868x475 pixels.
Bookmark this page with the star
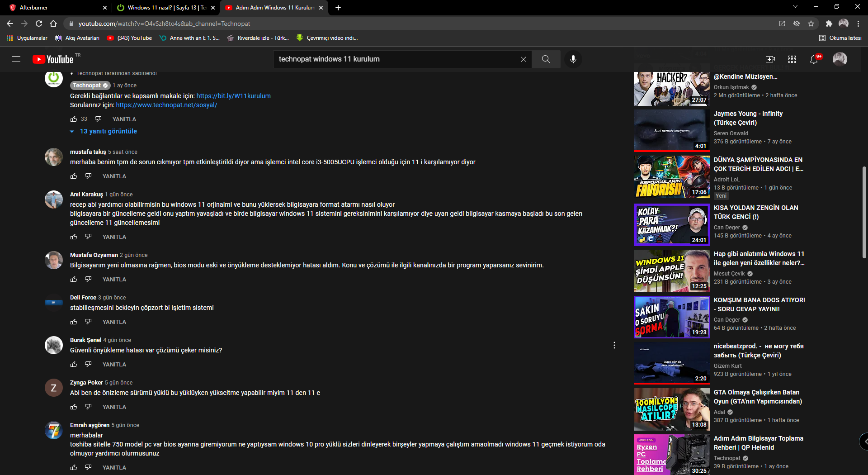point(811,24)
